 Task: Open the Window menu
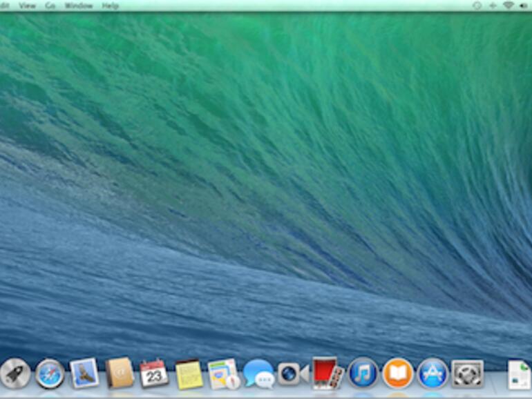[x=77, y=6]
